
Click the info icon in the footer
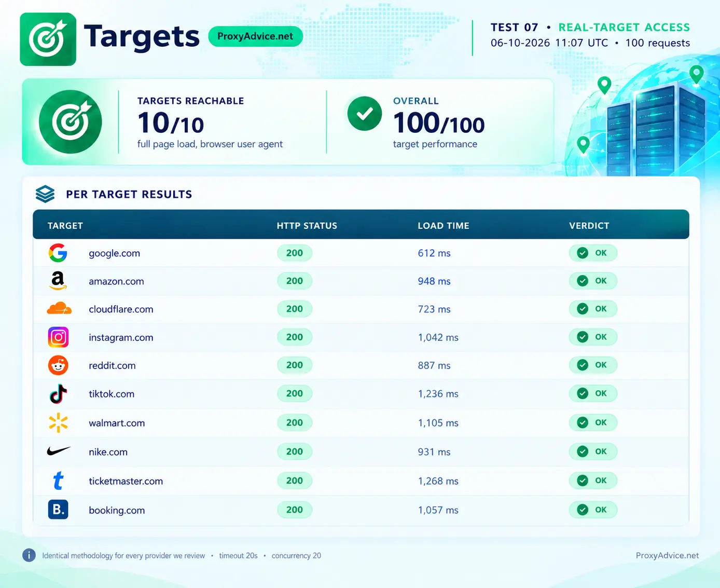(29, 555)
